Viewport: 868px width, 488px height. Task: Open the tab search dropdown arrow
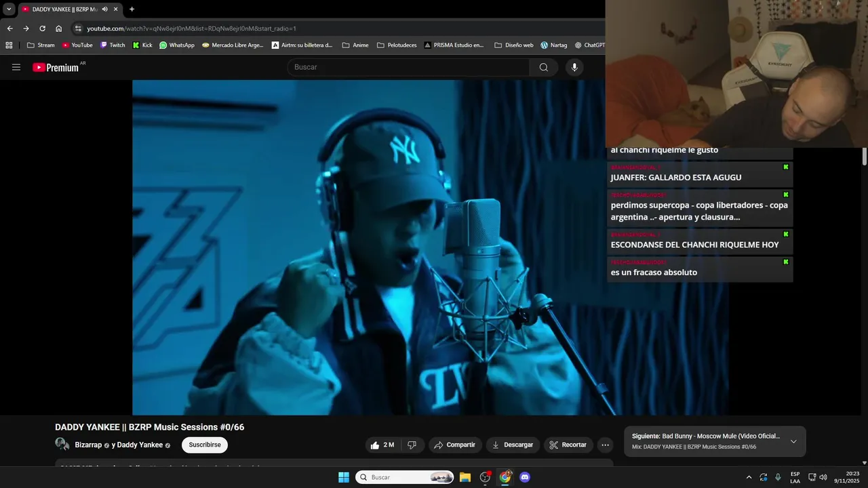coord(9,9)
